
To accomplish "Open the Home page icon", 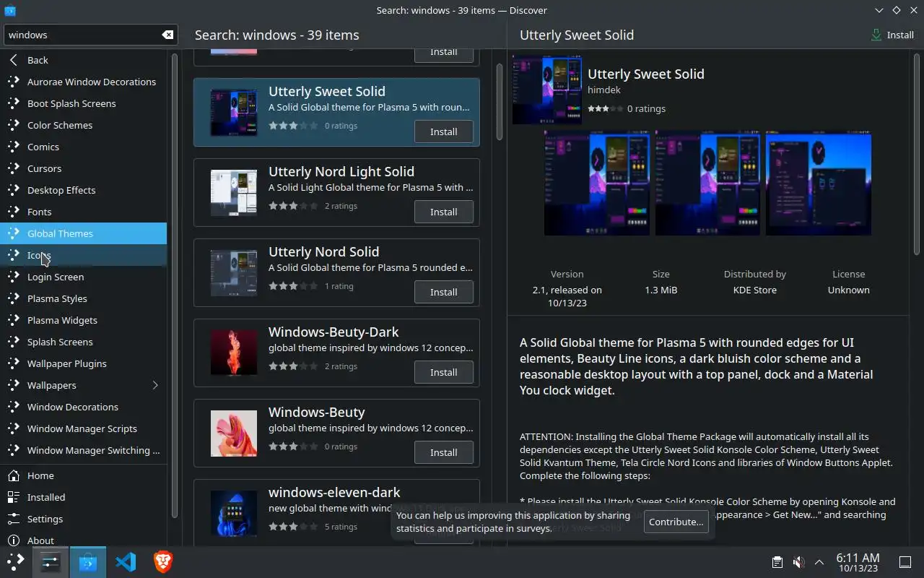I will click(x=13, y=475).
